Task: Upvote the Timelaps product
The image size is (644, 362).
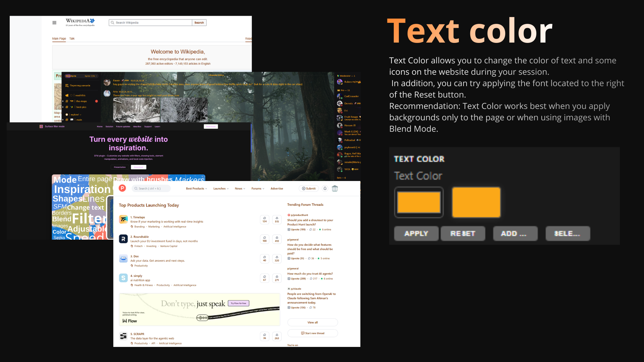Action: pos(277,220)
